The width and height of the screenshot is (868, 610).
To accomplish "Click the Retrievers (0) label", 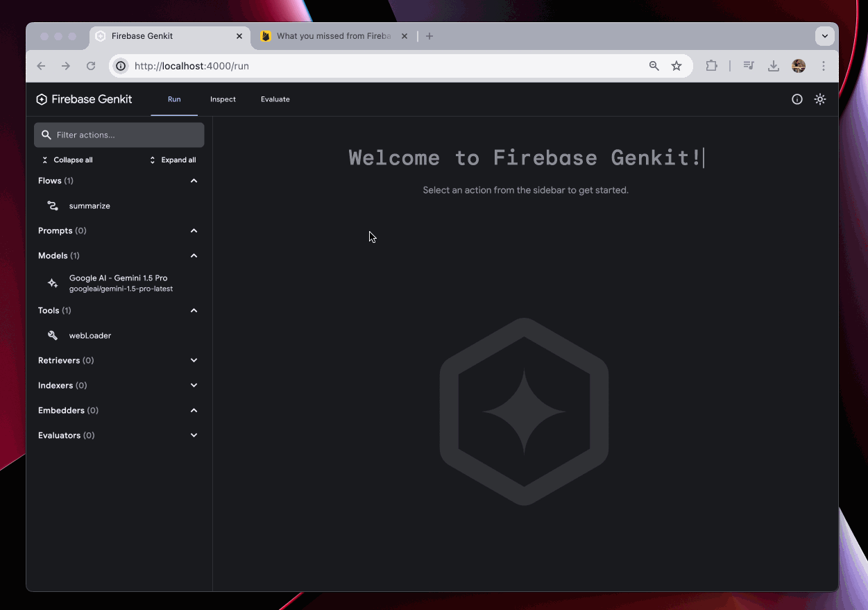I will click(x=66, y=360).
